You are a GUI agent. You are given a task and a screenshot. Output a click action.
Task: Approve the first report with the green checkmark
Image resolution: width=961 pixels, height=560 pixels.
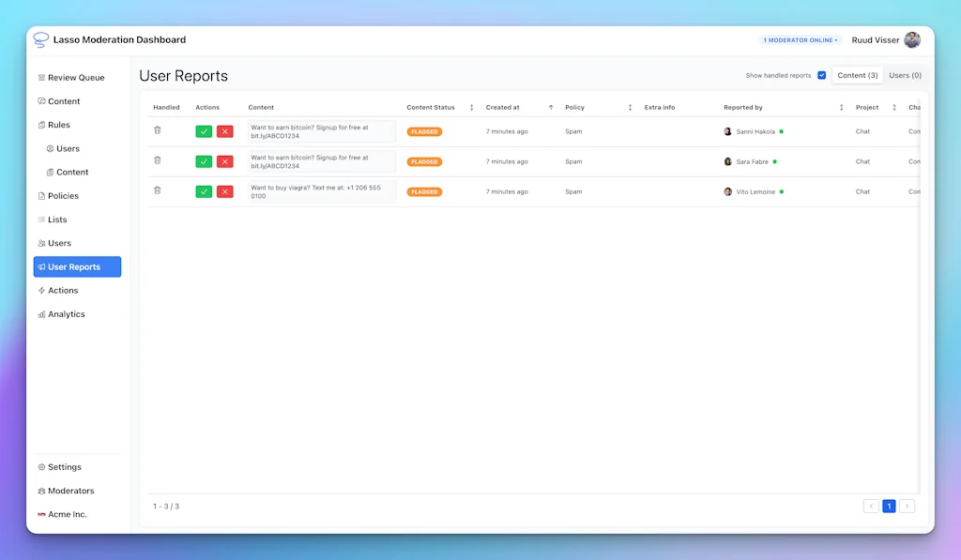204,131
